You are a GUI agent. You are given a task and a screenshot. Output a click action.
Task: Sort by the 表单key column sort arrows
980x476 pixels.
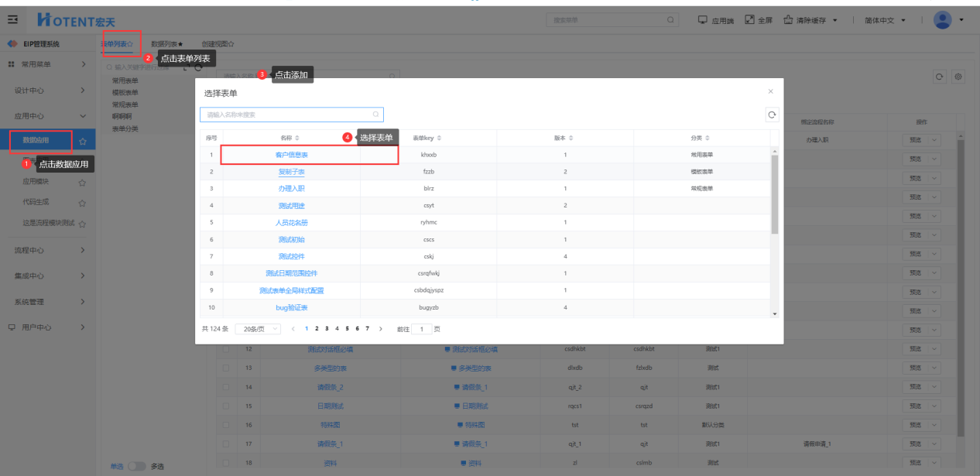coord(440,138)
